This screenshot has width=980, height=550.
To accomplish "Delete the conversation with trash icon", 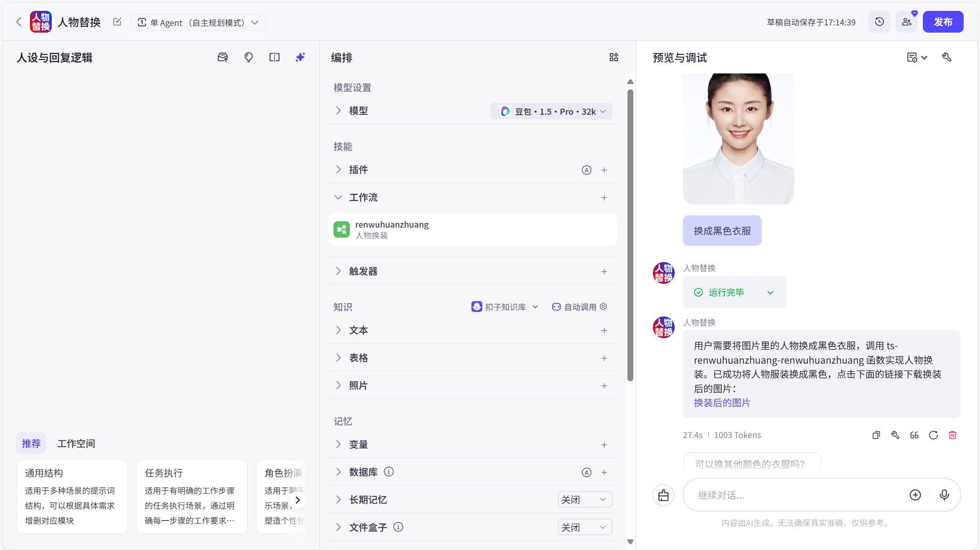I will 952,435.
